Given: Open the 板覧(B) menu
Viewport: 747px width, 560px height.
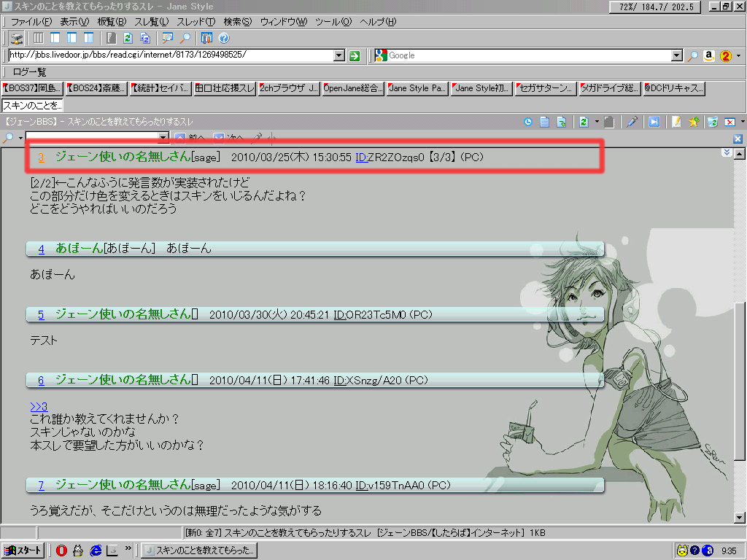Looking at the screenshot, I should coord(112,22).
